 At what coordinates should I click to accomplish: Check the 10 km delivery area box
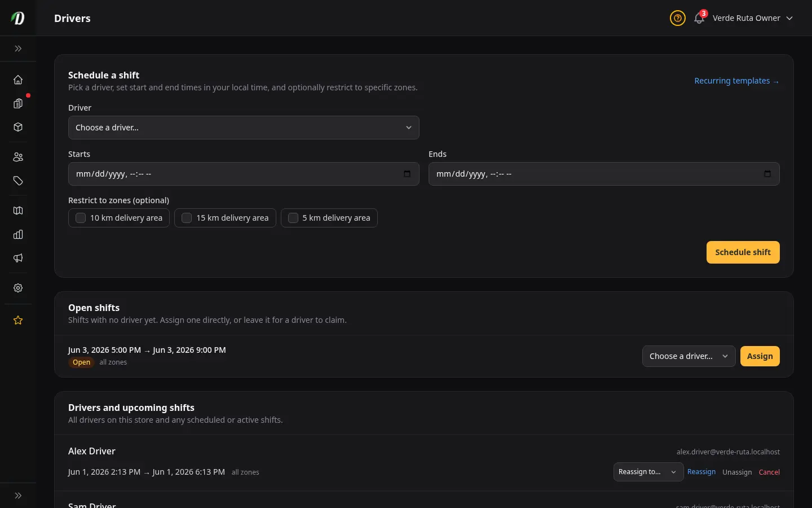(81, 218)
